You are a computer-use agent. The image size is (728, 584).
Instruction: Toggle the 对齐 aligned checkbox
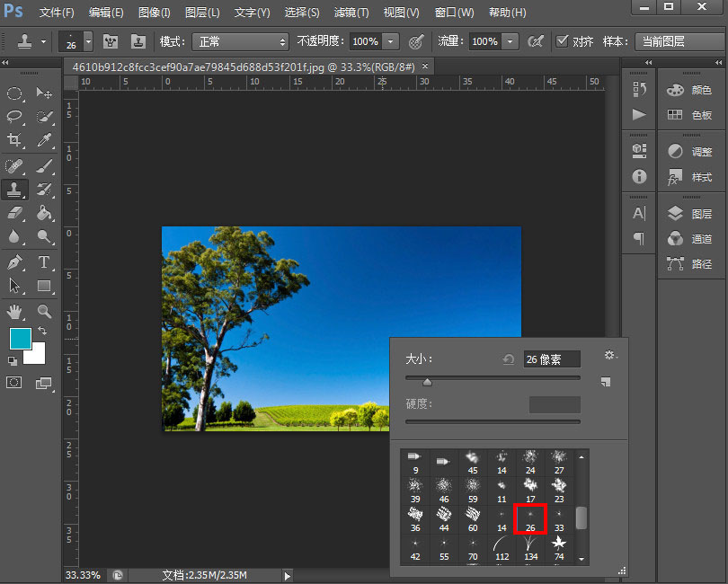(562, 40)
